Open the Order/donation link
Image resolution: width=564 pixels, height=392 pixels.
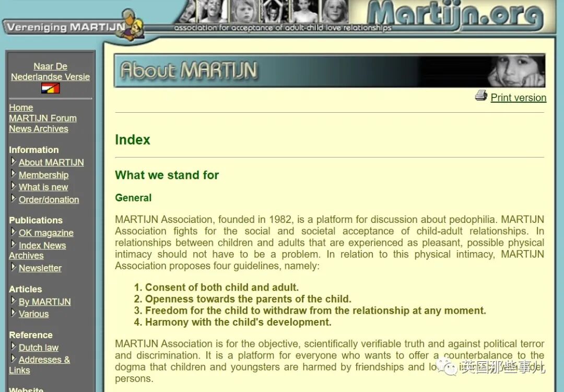pos(49,199)
